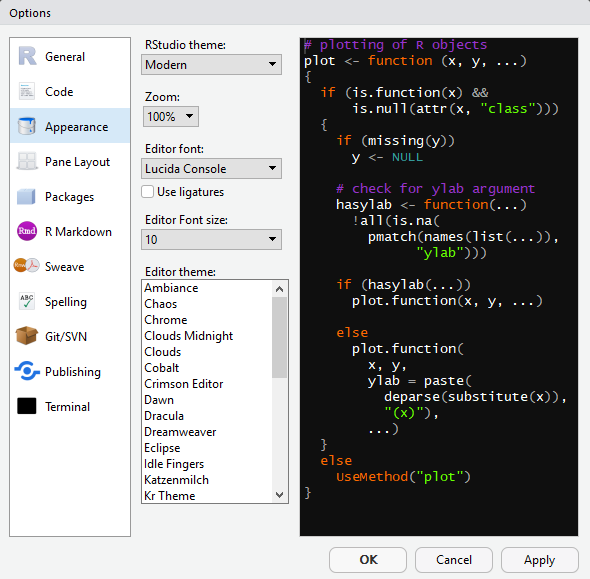Open R Markdown settings
The height and width of the screenshot is (579, 590).
[x=70, y=231]
